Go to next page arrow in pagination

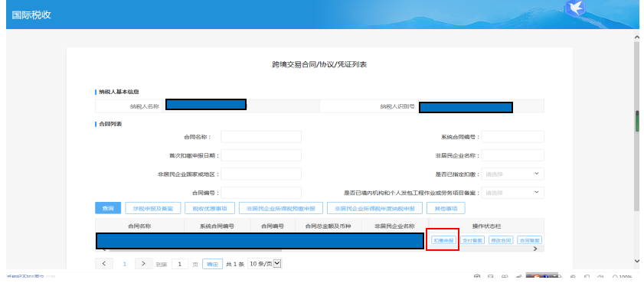click(x=143, y=264)
